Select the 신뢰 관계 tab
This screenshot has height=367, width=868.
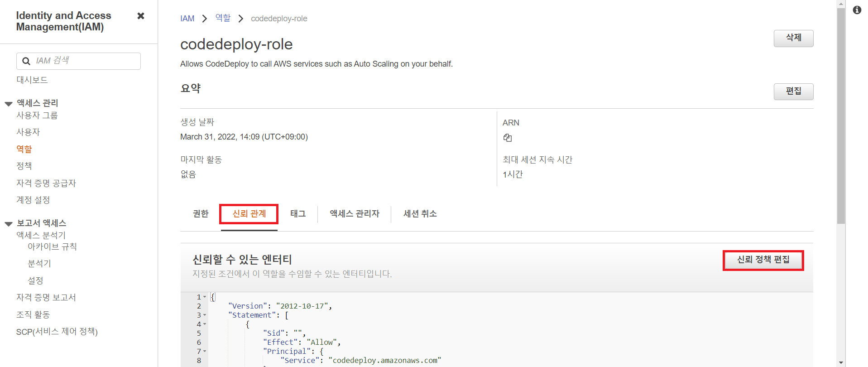click(x=249, y=214)
